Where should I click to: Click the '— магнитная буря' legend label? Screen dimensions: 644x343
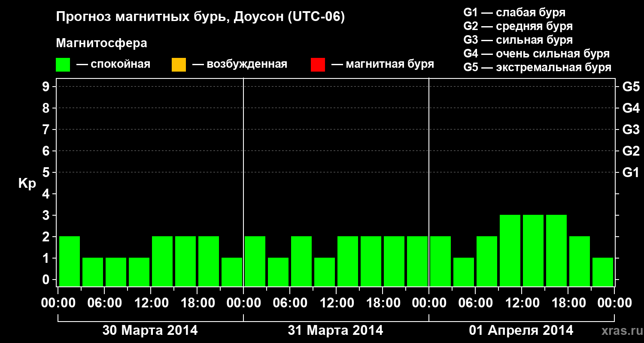tap(383, 64)
